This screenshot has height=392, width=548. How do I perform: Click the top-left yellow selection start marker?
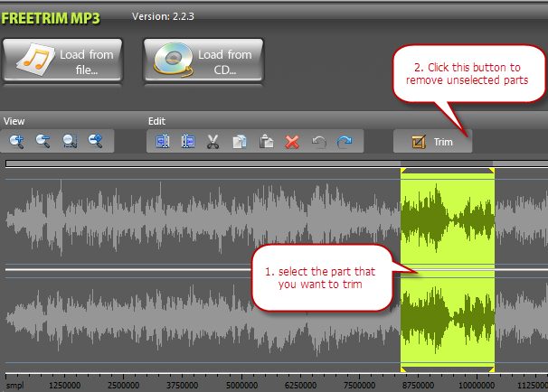tap(403, 171)
